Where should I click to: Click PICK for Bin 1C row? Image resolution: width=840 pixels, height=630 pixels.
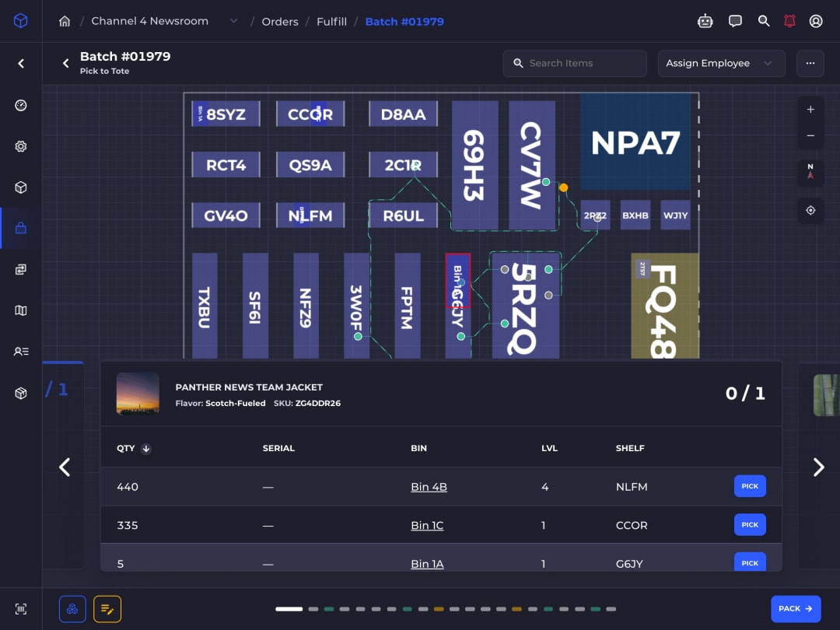point(750,525)
